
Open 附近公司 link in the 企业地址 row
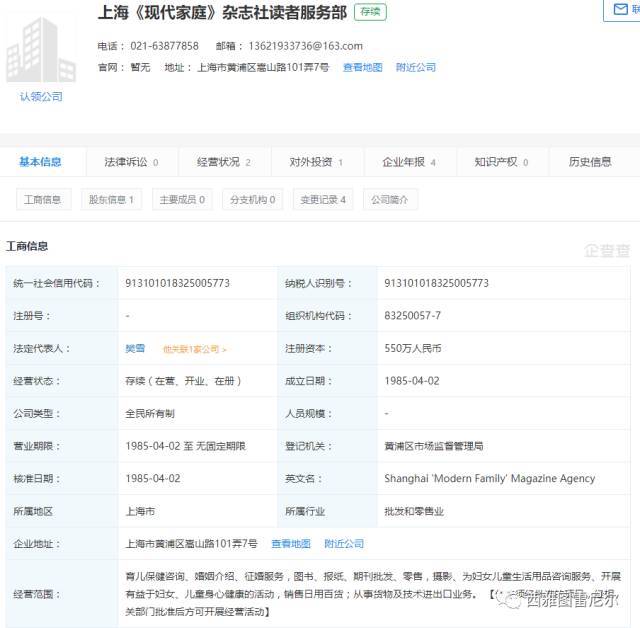344,544
